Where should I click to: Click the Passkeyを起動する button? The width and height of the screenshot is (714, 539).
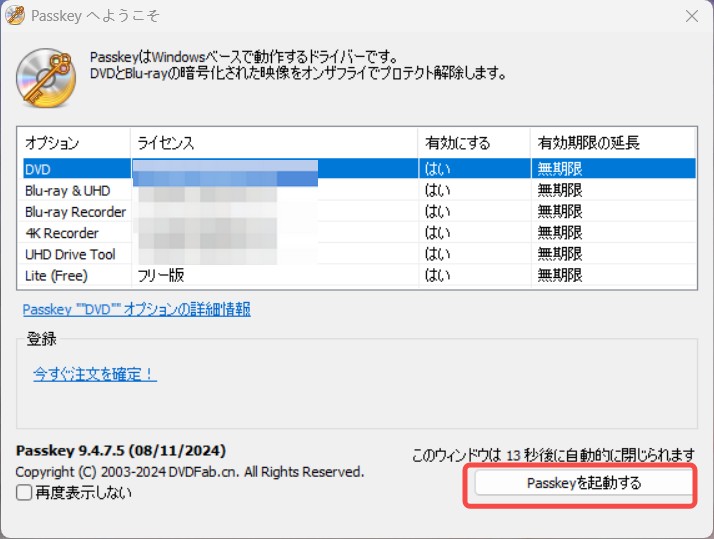pyautogui.click(x=583, y=483)
